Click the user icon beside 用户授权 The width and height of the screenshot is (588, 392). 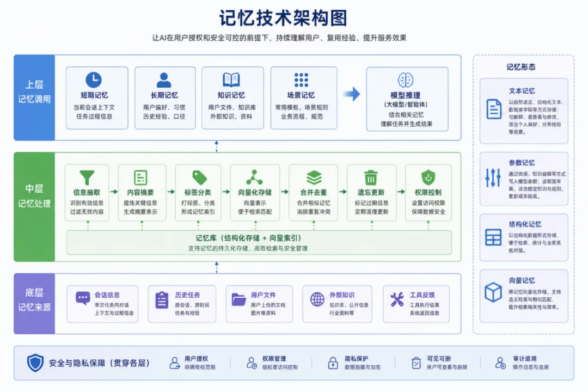pyautogui.click(x=174, y=363)
